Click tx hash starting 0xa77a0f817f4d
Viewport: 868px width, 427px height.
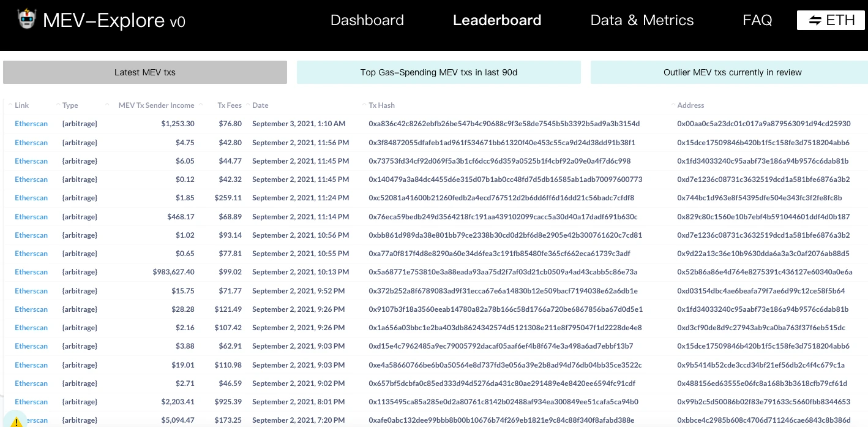click(499, 254)
